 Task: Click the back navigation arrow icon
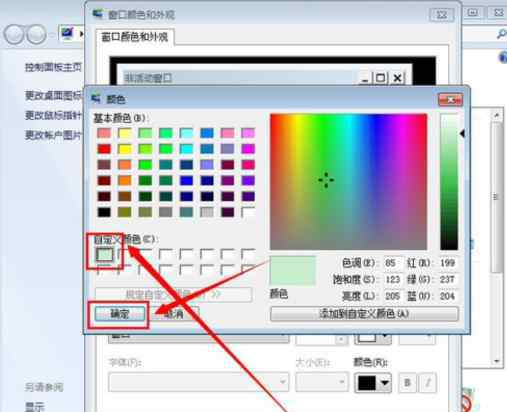pos(14,34)
